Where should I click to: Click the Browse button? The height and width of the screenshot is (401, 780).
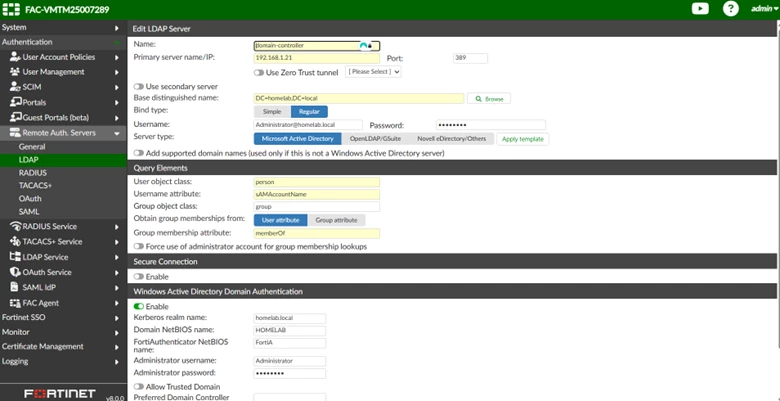coord(489,99)
